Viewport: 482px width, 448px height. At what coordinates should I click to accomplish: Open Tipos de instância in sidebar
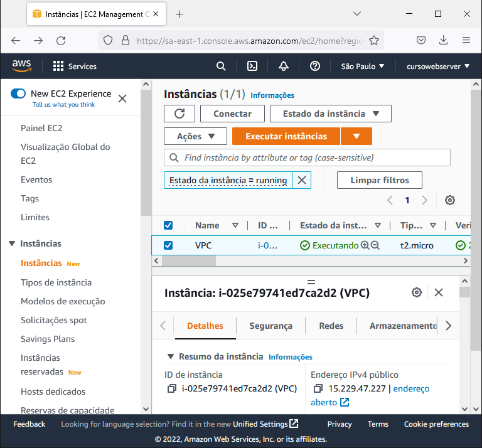tap(56, 282)
